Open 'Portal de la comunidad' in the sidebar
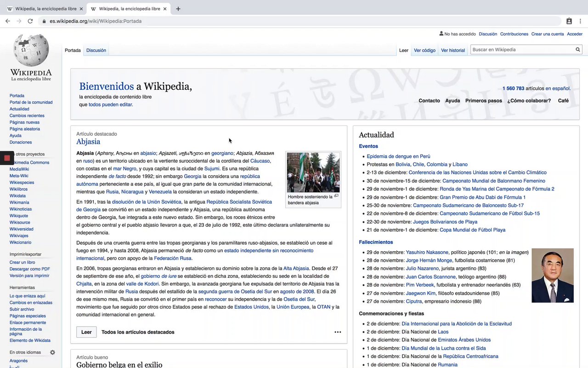This screenshot has height=368, width=588. point(31,102)
